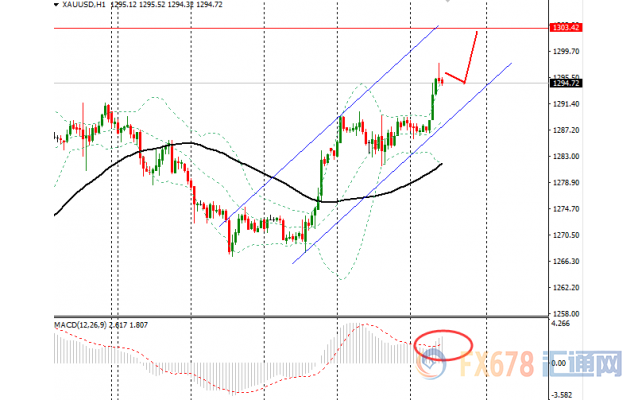This screenshot has height=400, width=640.
Task: Click the 1287.20 price axis label
Action: pyautogui.click(x=566, y=130)
